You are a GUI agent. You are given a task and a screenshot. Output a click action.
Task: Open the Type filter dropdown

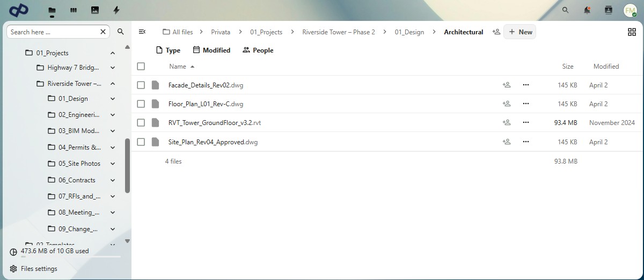click(x=168, y=50)
